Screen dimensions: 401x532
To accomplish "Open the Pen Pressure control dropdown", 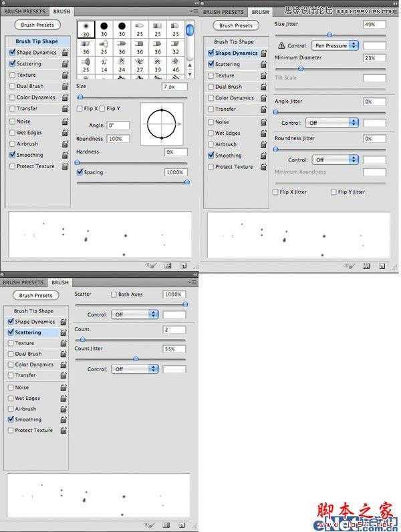I will tap(335, 45).
